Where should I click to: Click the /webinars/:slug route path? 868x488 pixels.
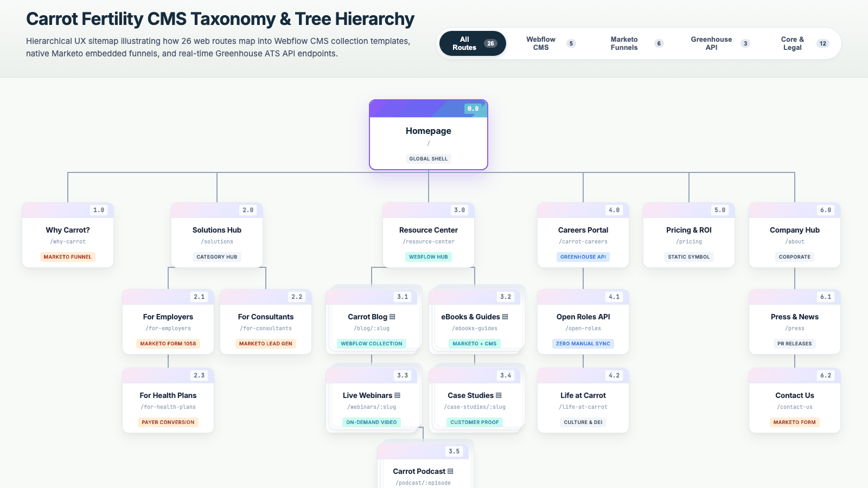click(372, 407)
